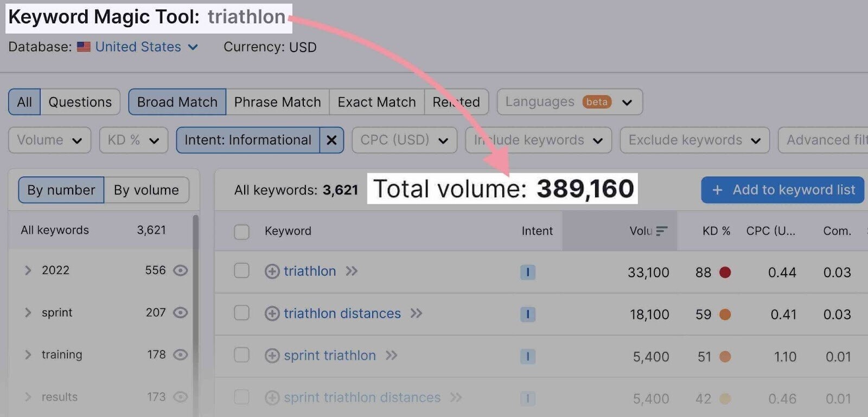
Task: Click the plus icon beside triathlon distances
Action: coord(272,313)
